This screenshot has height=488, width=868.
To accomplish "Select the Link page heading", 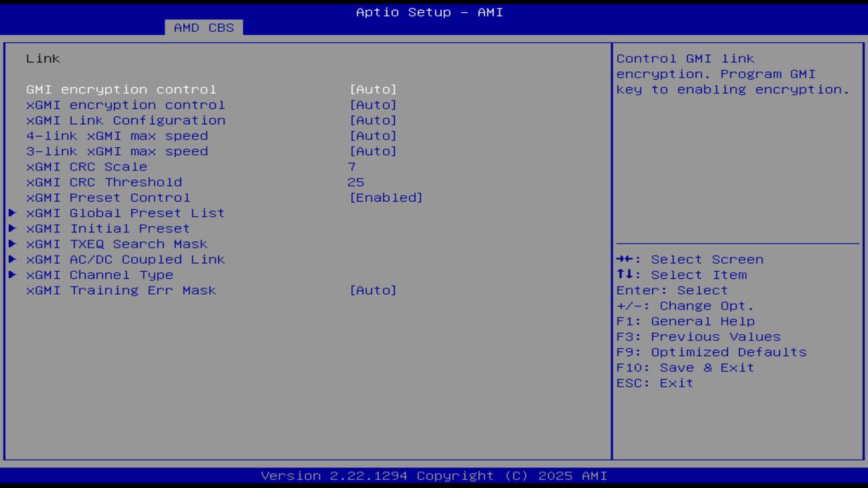I will click(43, 58).
